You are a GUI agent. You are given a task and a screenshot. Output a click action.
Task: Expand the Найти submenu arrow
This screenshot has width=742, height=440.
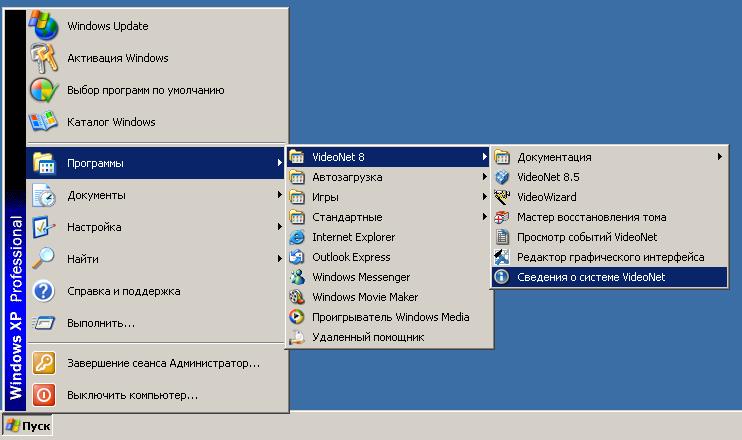click(x=280, y=258)
